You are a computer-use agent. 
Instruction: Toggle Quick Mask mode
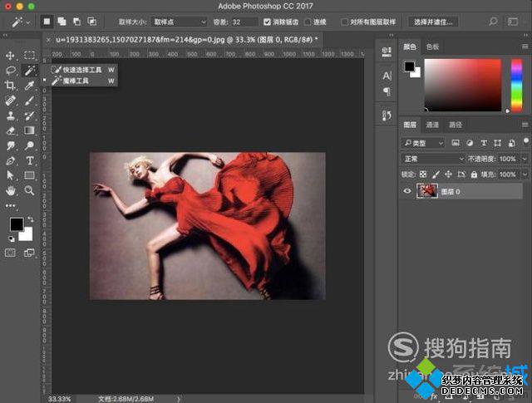point(10,253)
